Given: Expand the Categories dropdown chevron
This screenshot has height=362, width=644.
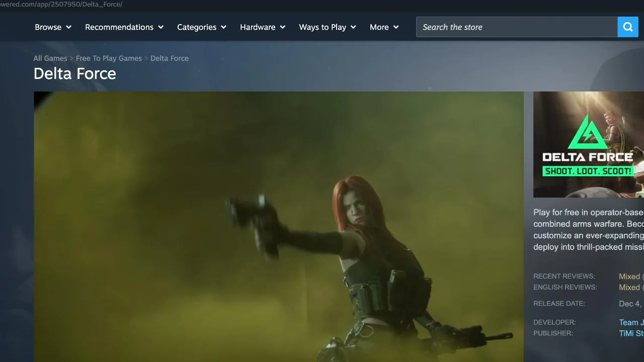Looking at the screenshot, I should click(223, 27).
